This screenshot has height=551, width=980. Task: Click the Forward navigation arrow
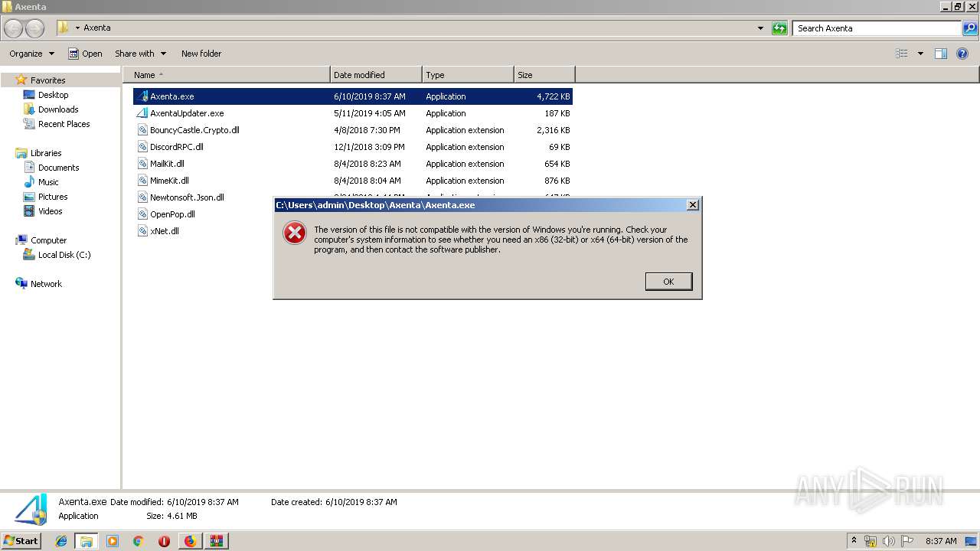(35, 28)
